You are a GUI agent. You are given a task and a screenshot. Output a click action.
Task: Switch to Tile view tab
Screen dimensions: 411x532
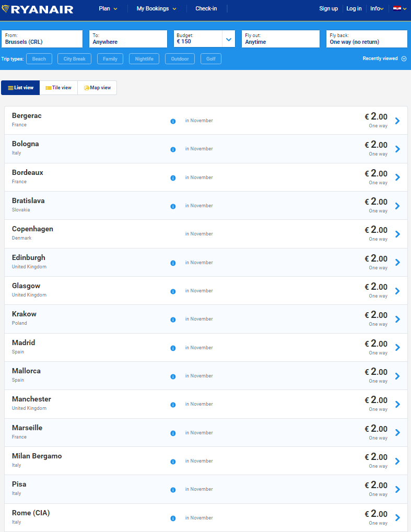click(x=58, y=88)
